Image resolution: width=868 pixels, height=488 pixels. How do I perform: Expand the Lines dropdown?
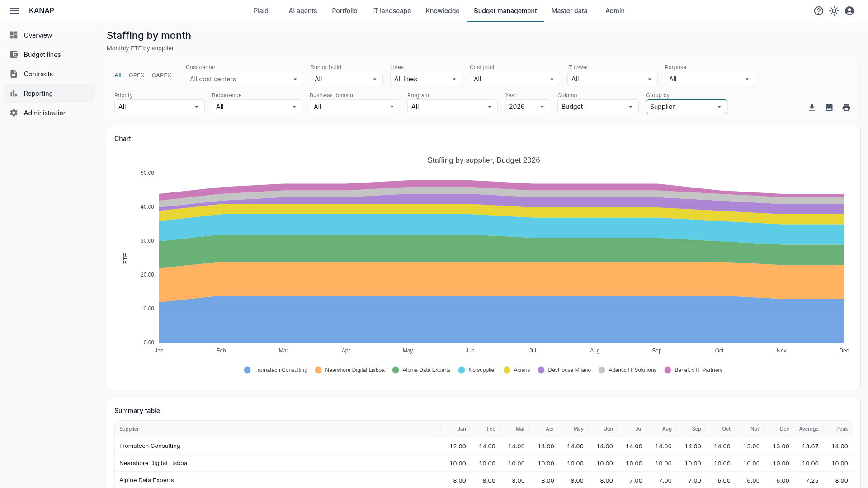[x=426, y=79]
